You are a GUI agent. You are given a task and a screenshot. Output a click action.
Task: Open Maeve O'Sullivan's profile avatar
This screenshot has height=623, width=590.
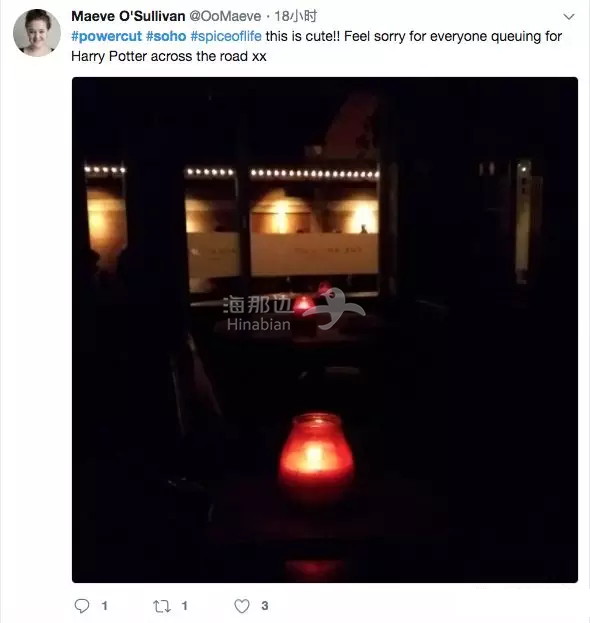[37, 33]
